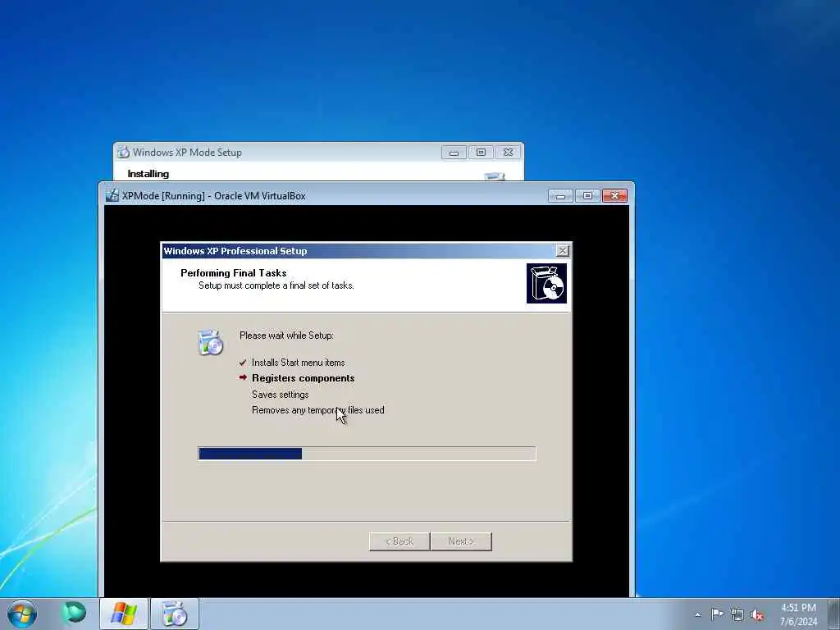The width and height of the screenshot is (840, 630).
Task: Select the 'Installs Start menu items' text
Action: (298, 363)
